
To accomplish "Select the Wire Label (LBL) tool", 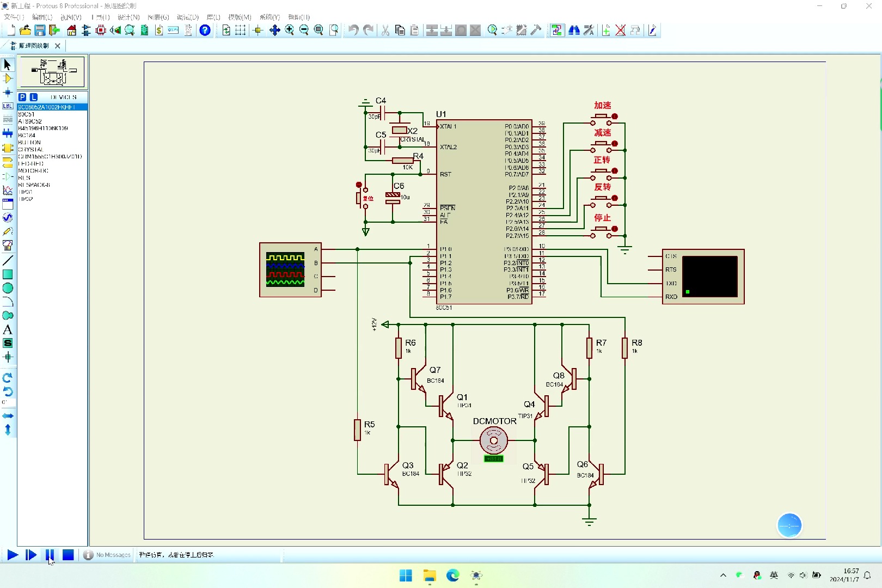I will [8, 106].
